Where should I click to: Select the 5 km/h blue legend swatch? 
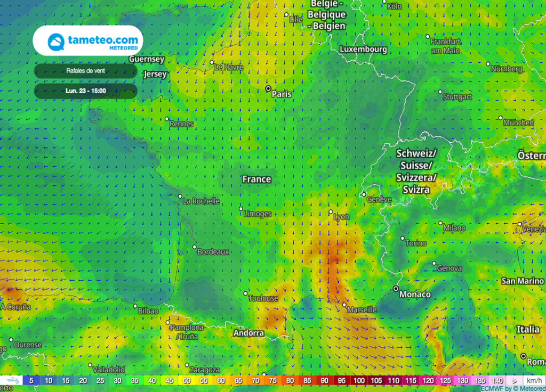pyautogui.click(x=31, y=380)
